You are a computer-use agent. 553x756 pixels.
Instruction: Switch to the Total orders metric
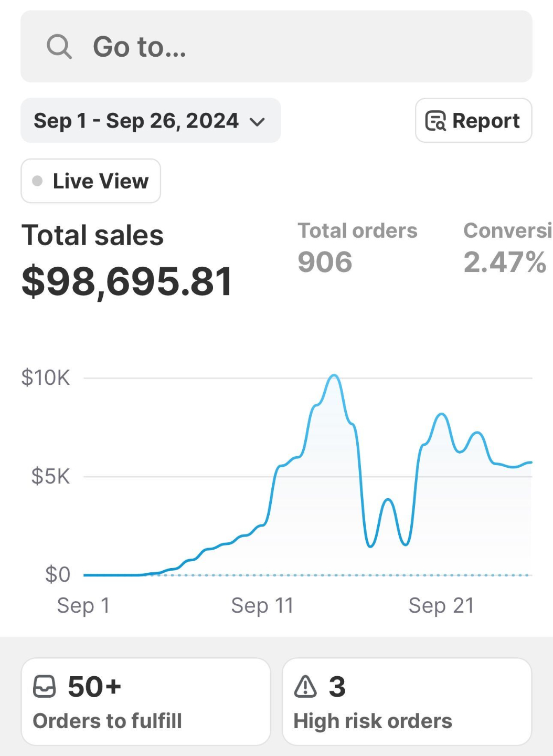pyautogui.click(x=357, y=247)
